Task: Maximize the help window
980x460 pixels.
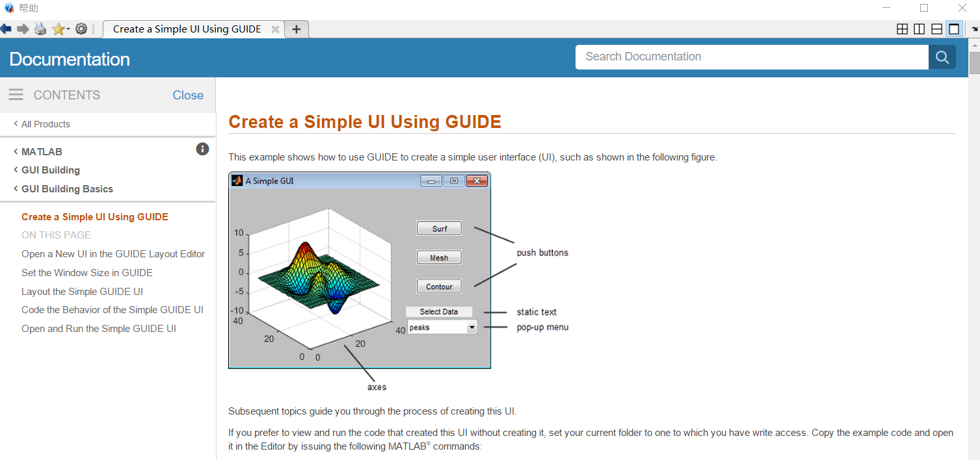Action: click(x=924, y=8)
